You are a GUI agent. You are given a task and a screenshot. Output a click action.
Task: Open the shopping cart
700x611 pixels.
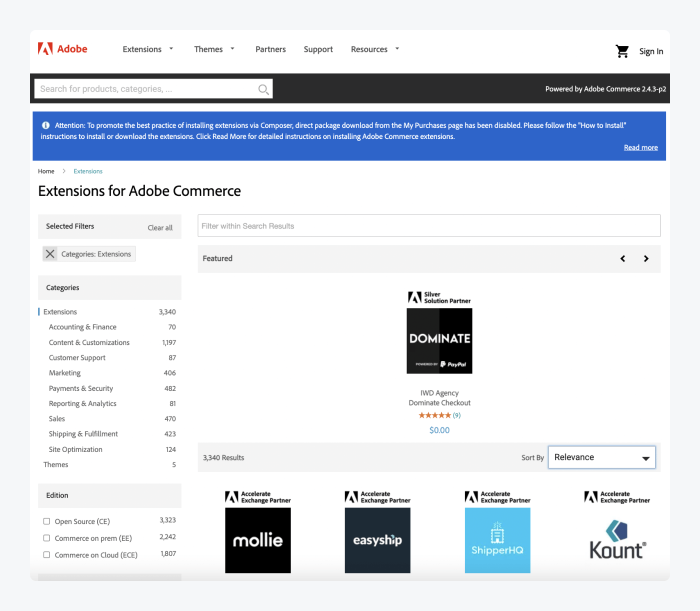[622, 50]
